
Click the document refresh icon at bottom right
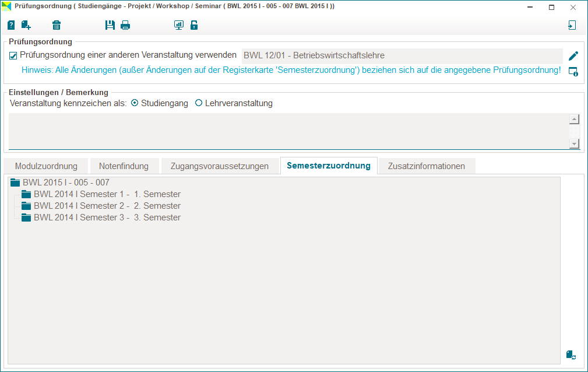571,355
